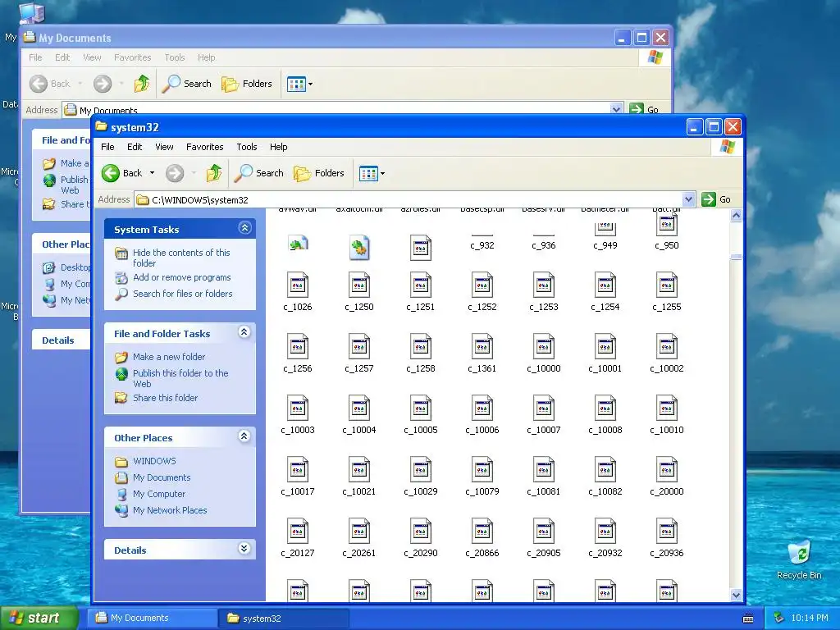Select the c_20127 file icon
Image resolution: width=840 pixels, height=630 pixels.
click(297, 532)
